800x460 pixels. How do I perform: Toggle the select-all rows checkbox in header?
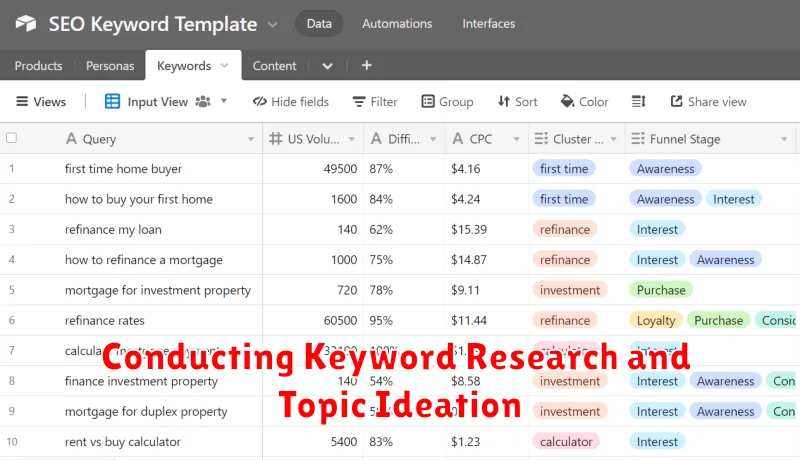12,139
